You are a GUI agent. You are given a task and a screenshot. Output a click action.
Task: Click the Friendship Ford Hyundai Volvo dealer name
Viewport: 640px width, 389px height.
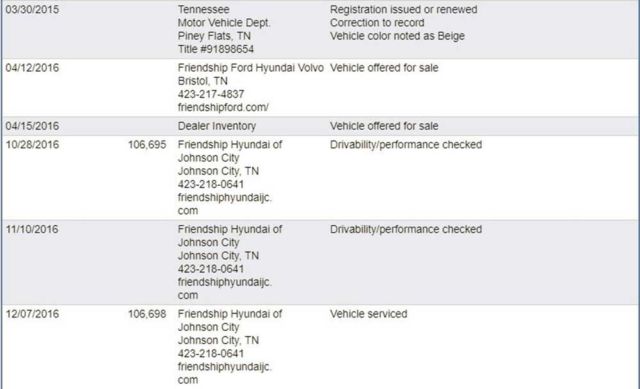click(x=251, y=68)
